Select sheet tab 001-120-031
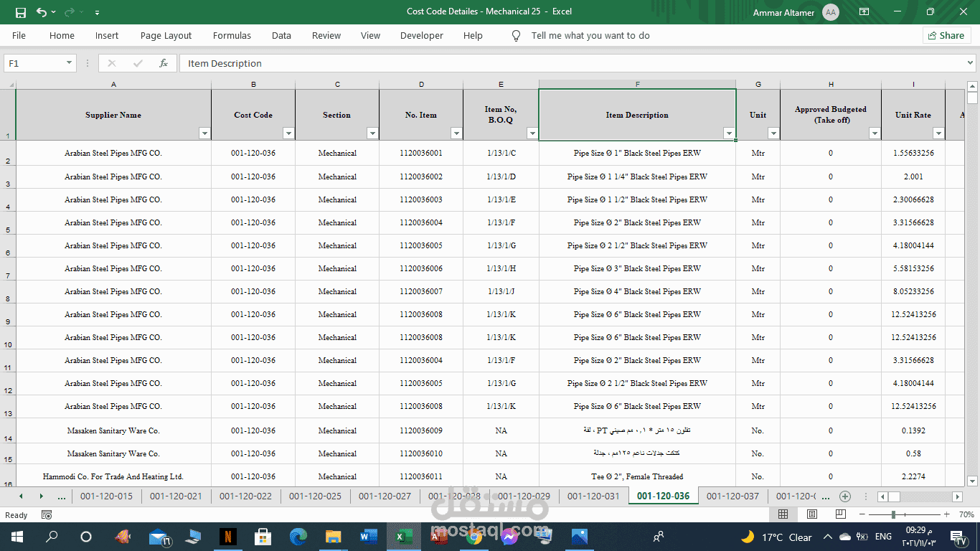The height and width of the screenshot is (551, 980). pyautogui.click(x=593, y=496)
